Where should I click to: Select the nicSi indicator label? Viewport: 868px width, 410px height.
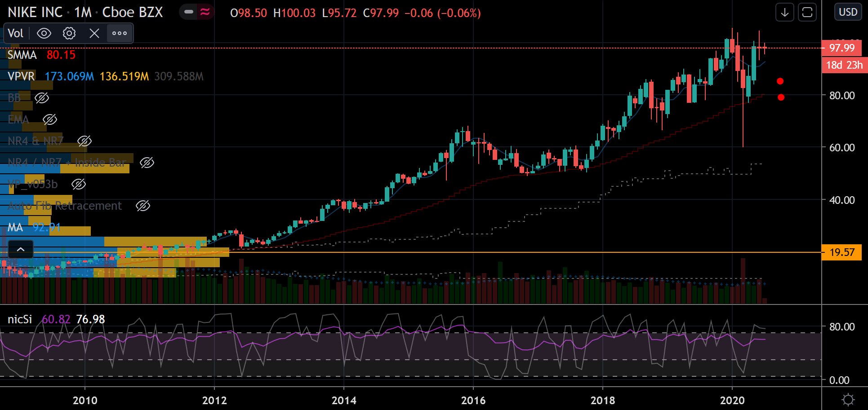tap(20, 319)
